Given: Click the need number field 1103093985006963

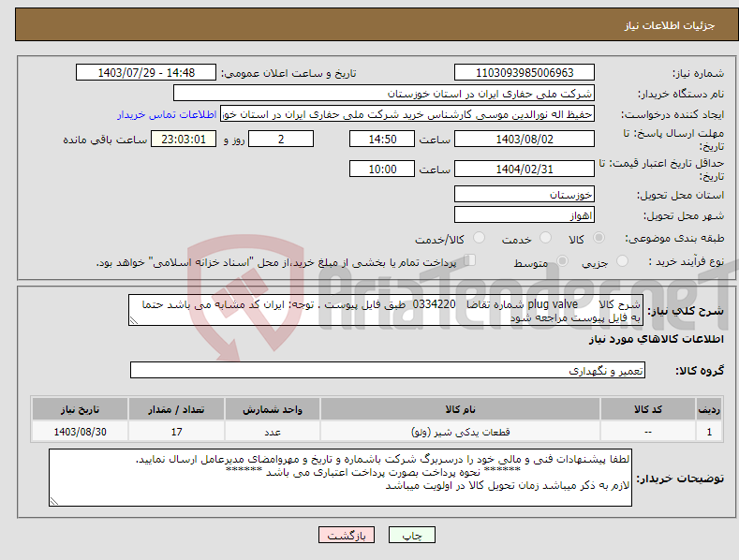Looking at the screenshot, I should 525,73.
